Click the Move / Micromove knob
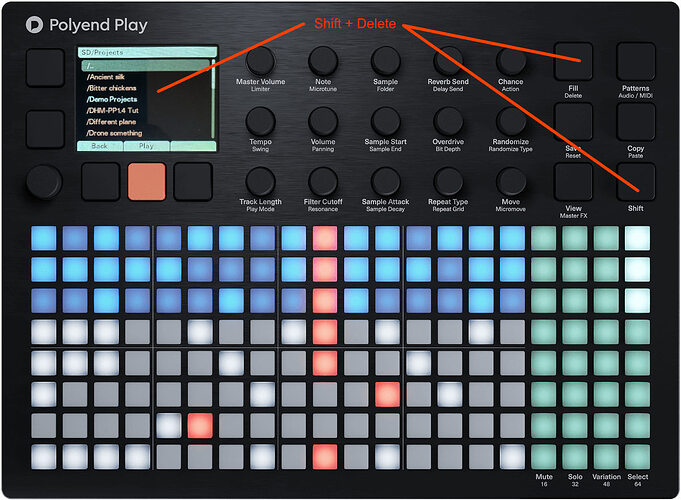 click(x=511, y=182)
